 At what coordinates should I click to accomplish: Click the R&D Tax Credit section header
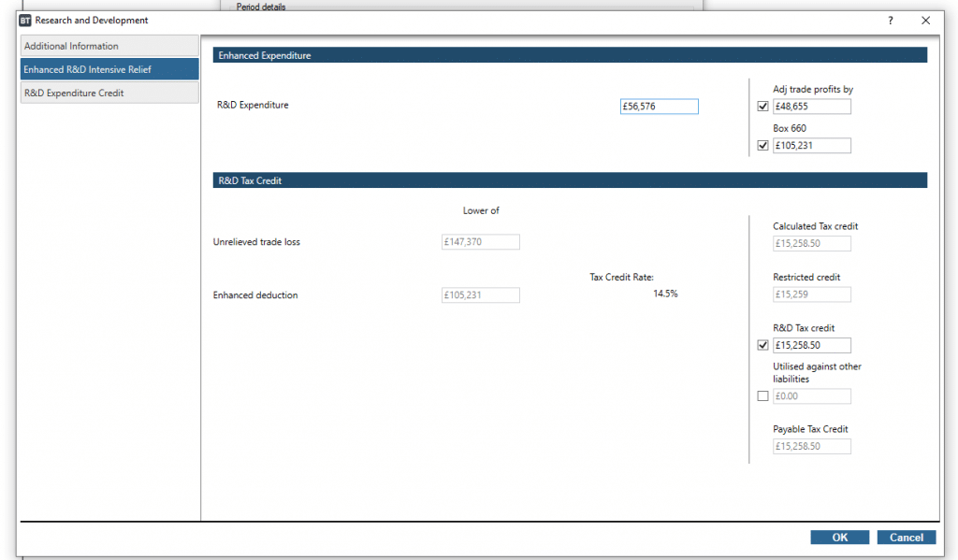click(x=570, y=180)
